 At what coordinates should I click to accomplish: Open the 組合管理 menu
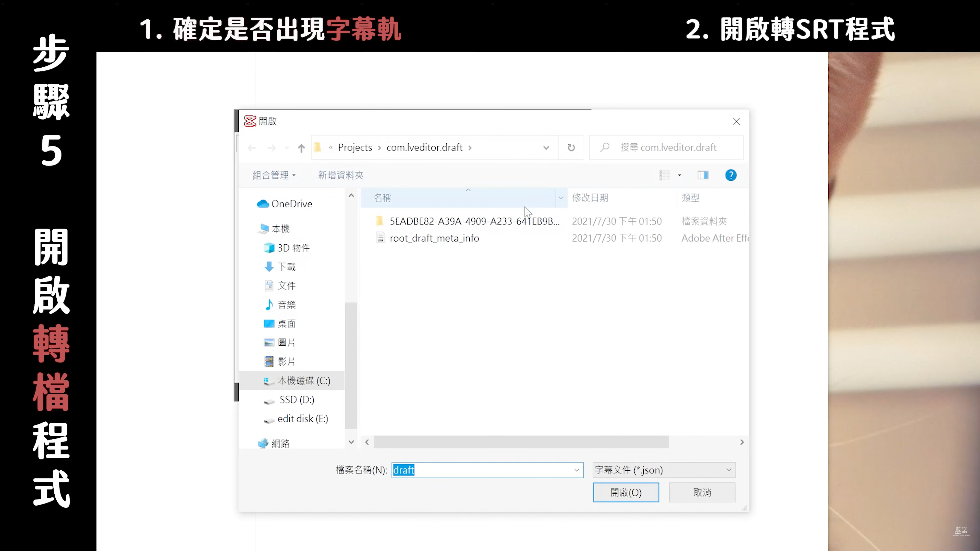[274, 175]
